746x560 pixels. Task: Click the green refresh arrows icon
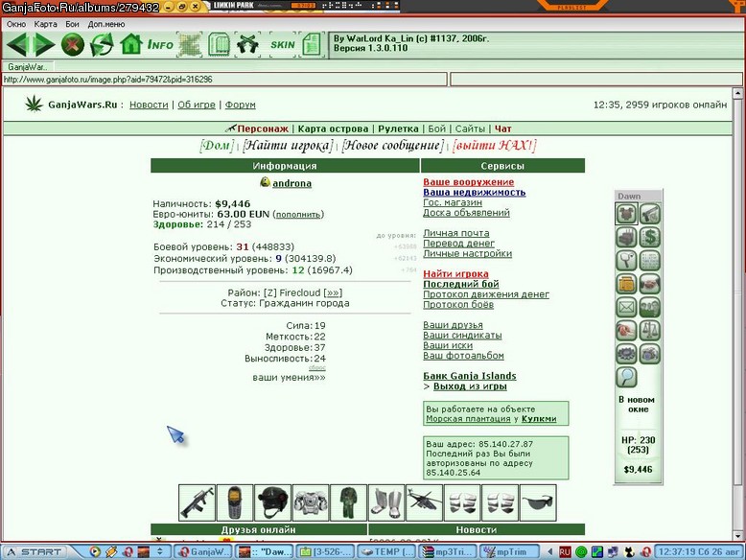pyautogui.click(x=102, y=45)
